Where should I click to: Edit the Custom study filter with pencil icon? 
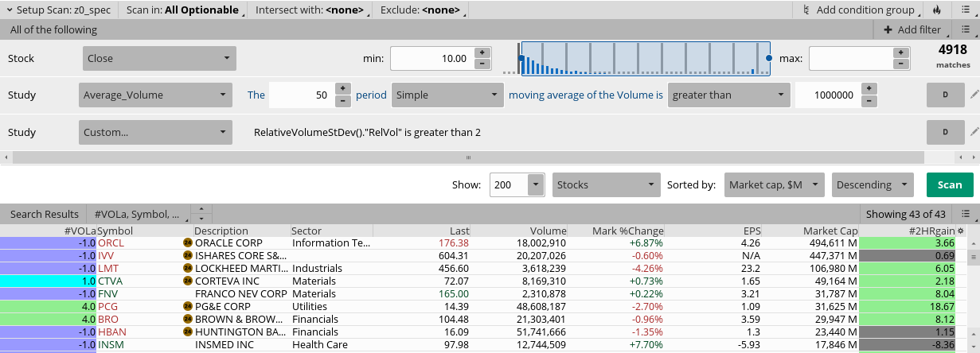click(974, 131)
